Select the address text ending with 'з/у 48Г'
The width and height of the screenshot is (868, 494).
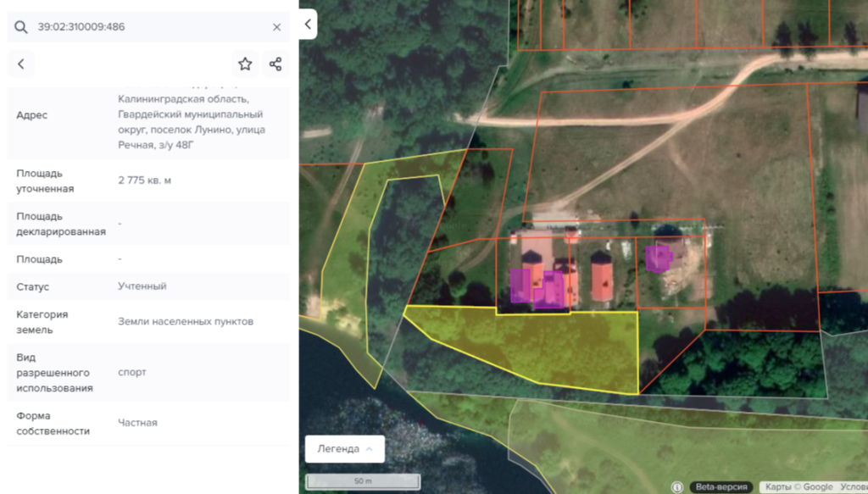[x=192, y=122]
